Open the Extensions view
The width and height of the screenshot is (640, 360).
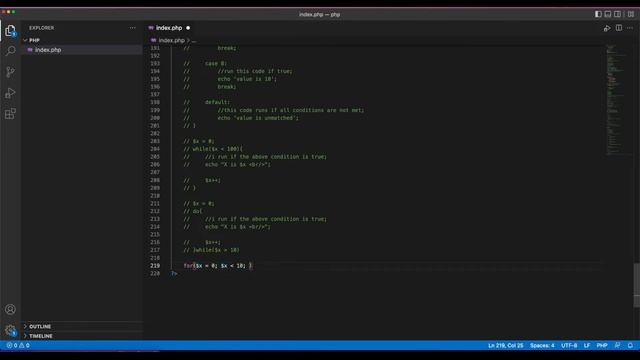(10, 113)
